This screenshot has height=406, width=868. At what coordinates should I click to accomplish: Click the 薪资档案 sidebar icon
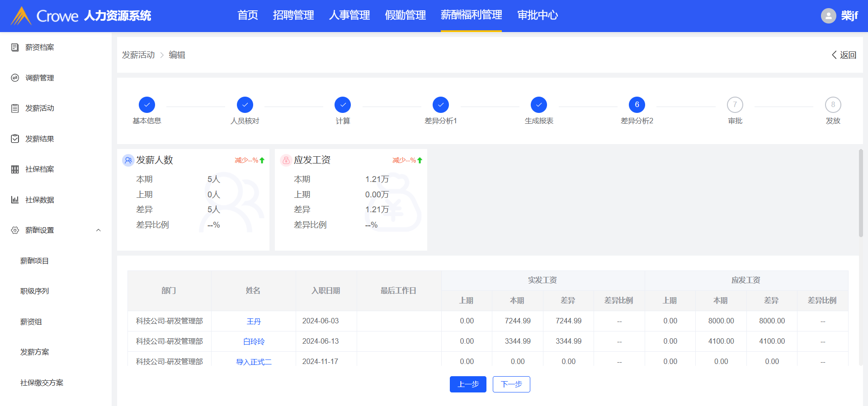15,47
